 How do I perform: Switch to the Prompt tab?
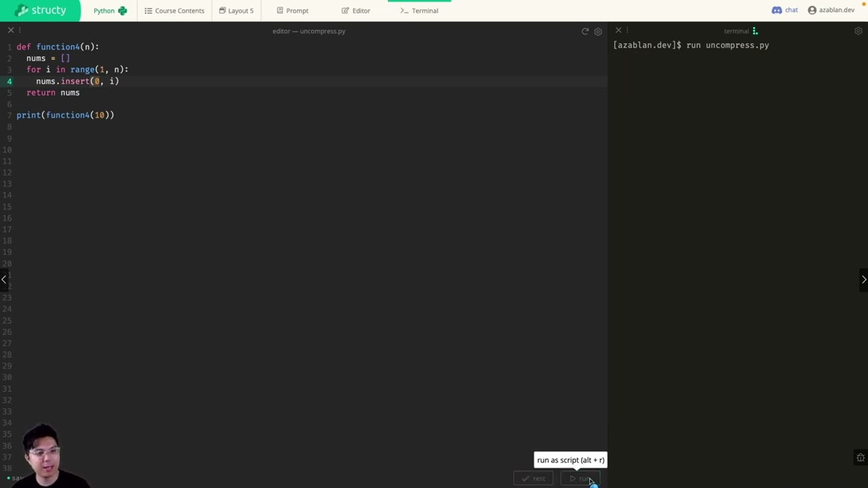[293, 11]
